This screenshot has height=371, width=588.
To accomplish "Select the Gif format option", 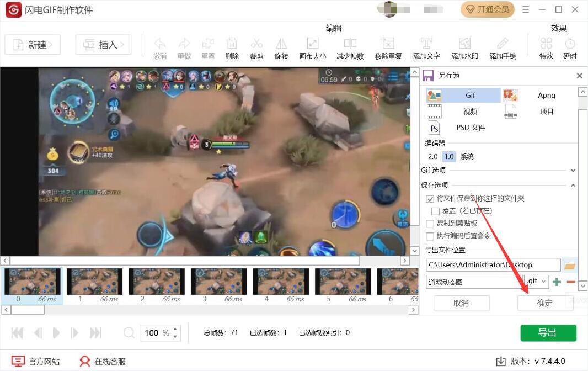I will [463, 96].
